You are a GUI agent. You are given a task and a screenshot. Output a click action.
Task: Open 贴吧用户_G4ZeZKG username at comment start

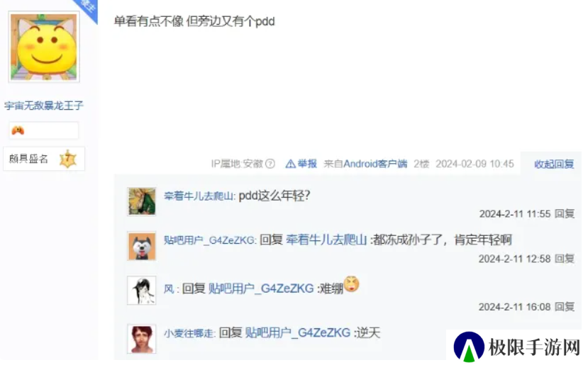(x=209, y=240)
